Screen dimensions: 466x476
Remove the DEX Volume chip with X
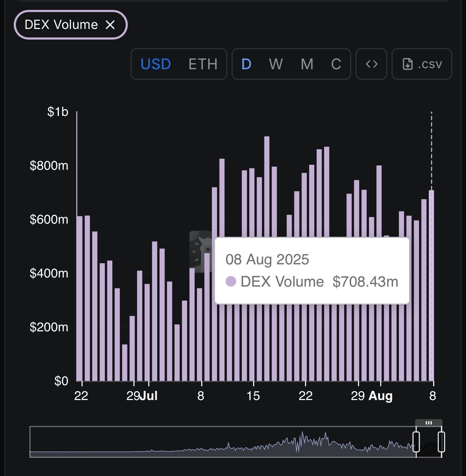(x=110, y=25)
